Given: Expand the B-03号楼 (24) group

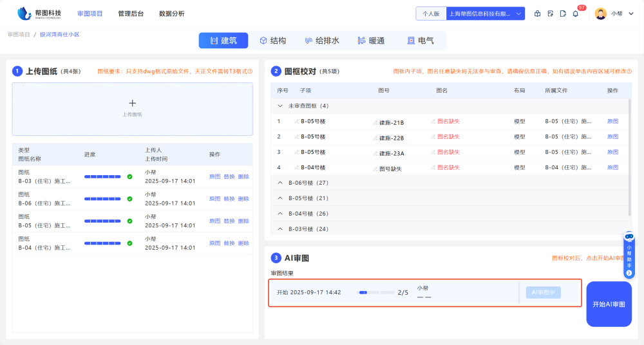Looking at the screenshot, I should (x=280, y=229).
